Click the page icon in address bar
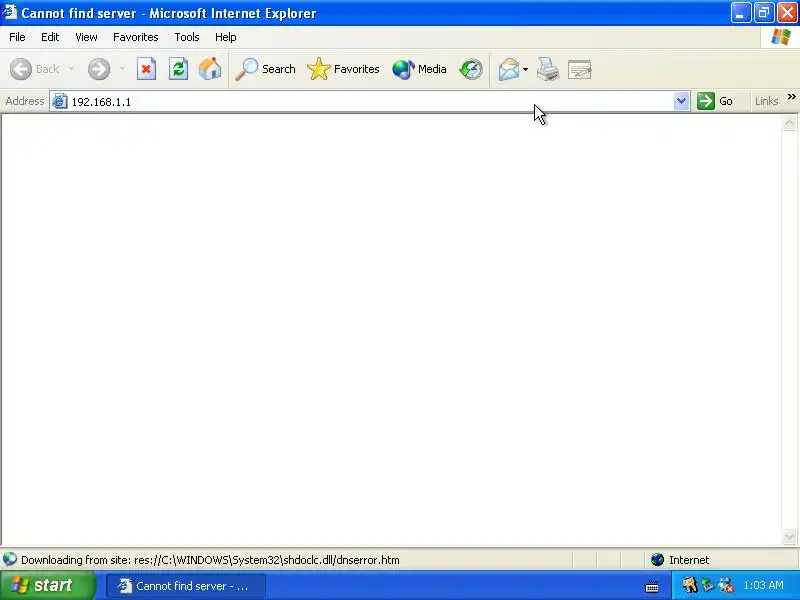 pyautogui.click(x=60, y=101)
